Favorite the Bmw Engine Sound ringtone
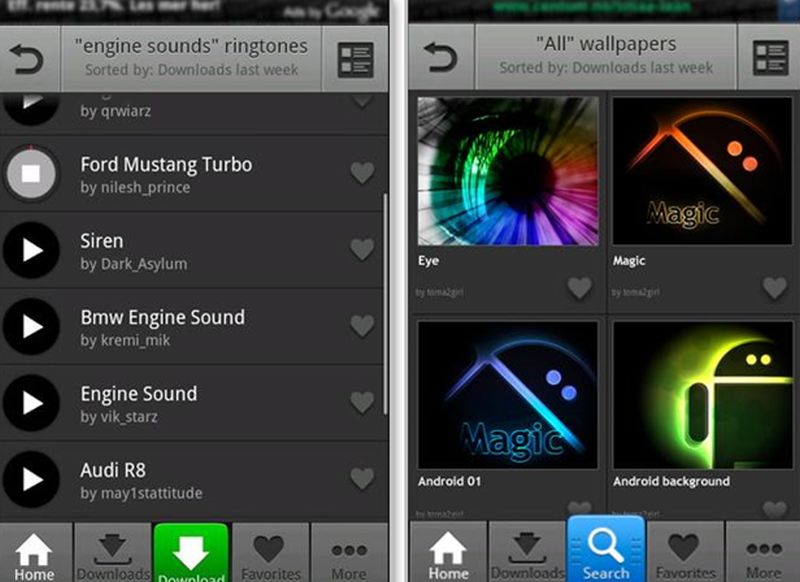The width and height of the screenshot is (800, 582). [362, 326]
